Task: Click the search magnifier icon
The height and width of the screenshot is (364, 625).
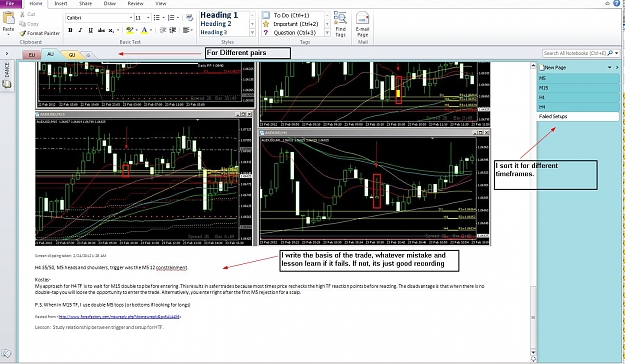Action: tap(610, 53)
